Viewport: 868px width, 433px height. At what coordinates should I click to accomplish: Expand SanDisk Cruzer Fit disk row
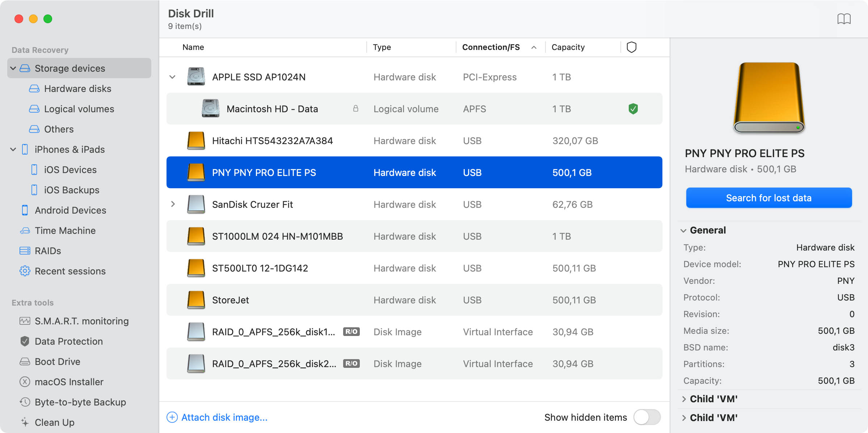tap(173, 204)
